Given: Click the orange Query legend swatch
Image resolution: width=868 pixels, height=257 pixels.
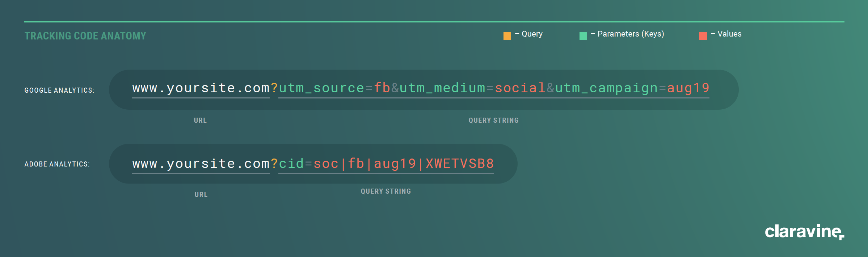Looking at the screenshot, I should pyautogui.click(x=507, y=36).
